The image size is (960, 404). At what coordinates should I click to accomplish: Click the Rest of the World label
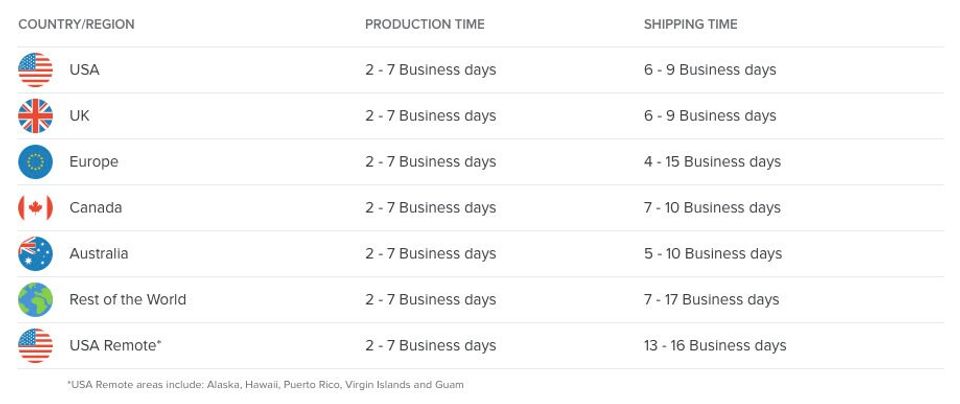click(127, 300)
